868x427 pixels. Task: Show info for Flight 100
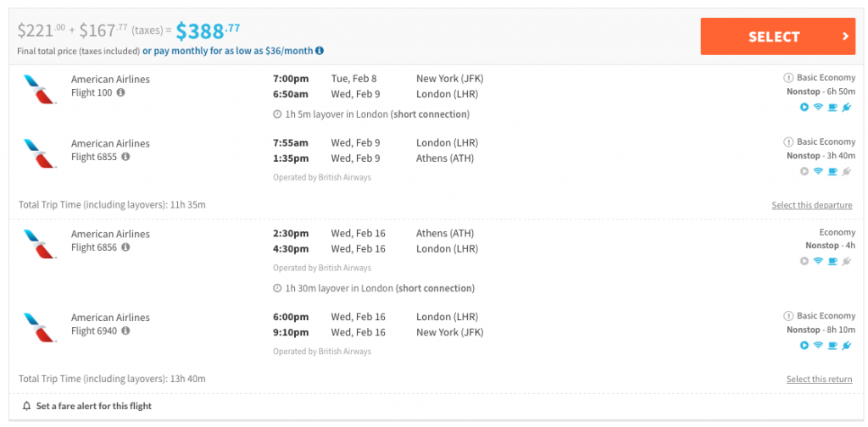[x=120, y=92]
